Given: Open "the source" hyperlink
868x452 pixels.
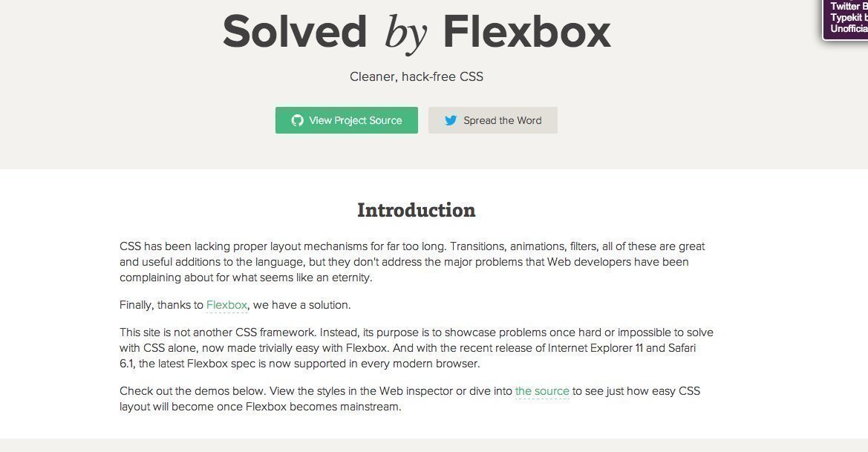Looking at the screenshot, I should click(x=542, y=391).
